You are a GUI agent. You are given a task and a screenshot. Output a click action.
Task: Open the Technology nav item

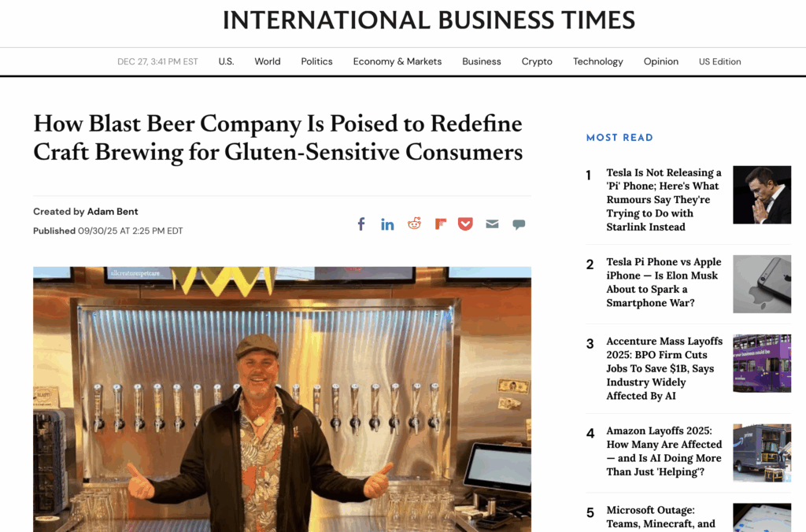tap(598, 61)
